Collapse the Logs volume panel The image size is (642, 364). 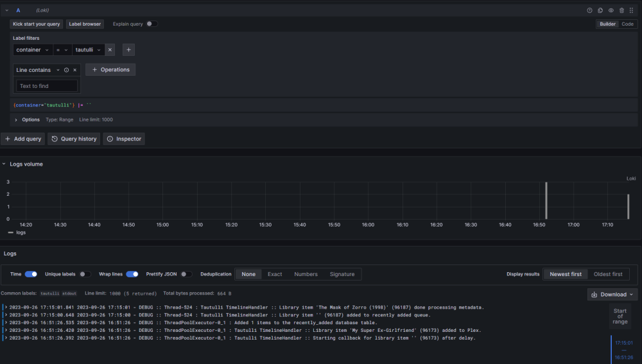pos(4,164)
